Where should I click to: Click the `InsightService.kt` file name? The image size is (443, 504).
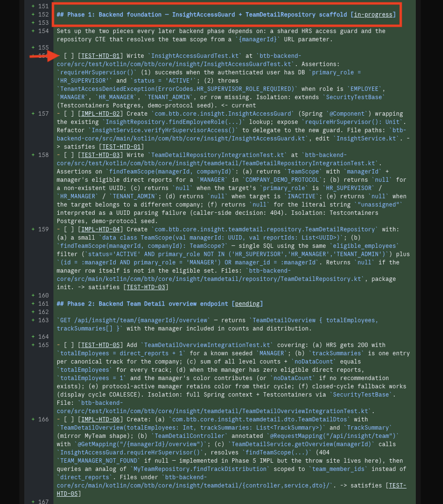366,139
